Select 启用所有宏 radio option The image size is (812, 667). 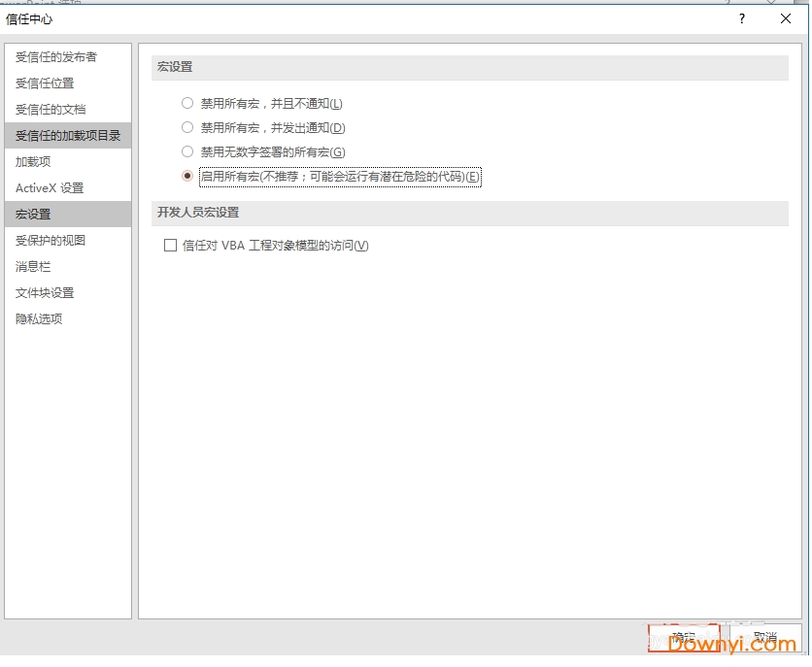[187, 176]
